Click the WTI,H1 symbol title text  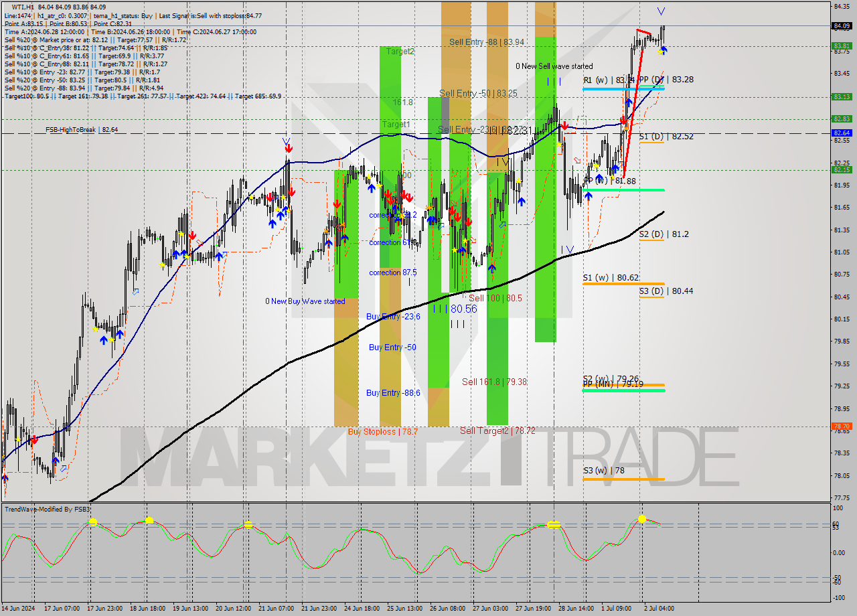click(x=24, y=7)
